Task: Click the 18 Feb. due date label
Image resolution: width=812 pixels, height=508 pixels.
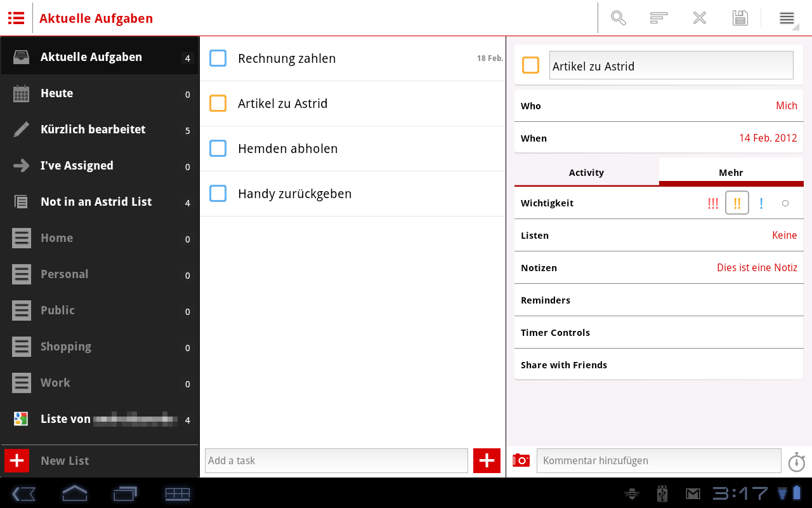Action: (490, 58)
